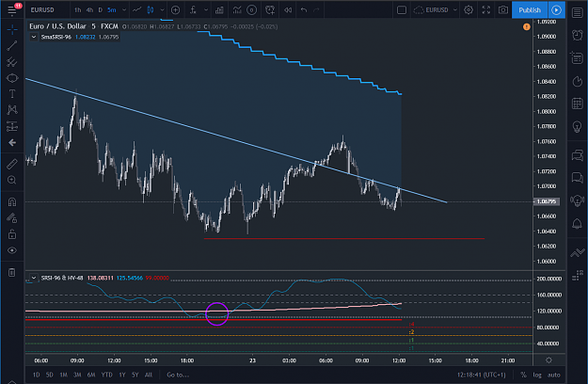Click the Publish button

coord(530,10)
